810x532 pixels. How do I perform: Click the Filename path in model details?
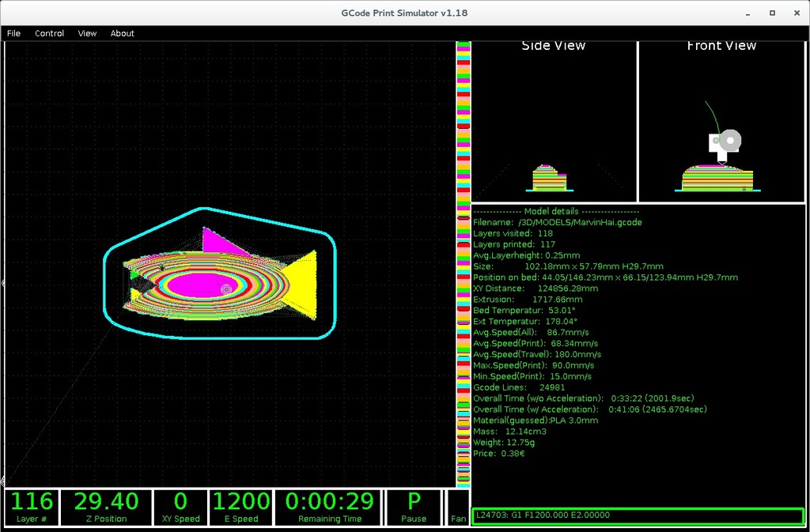(580, 222)
